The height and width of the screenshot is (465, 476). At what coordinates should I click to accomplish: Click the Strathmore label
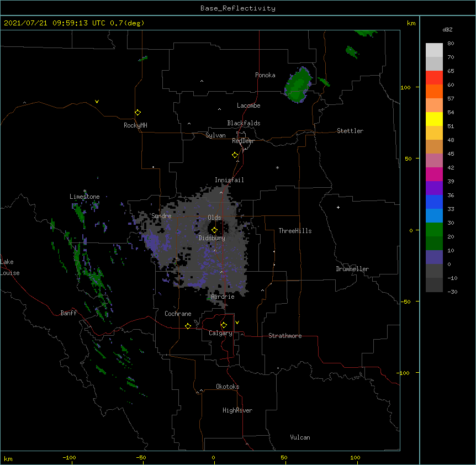tap(285, 336)
